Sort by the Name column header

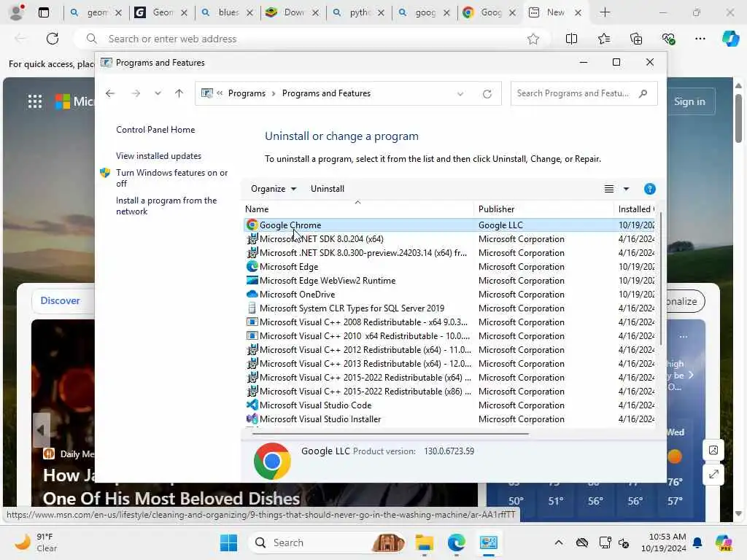click(x=358, y=209)
